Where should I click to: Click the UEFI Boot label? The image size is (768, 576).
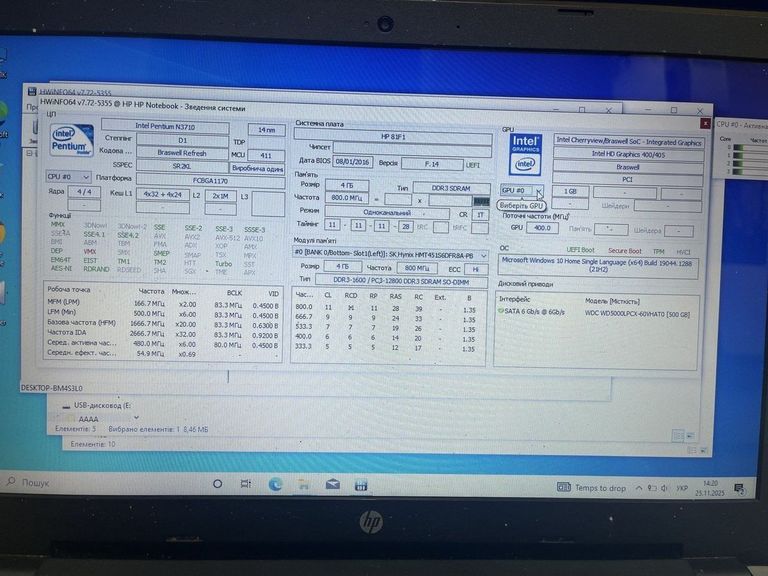pos(580,250)
